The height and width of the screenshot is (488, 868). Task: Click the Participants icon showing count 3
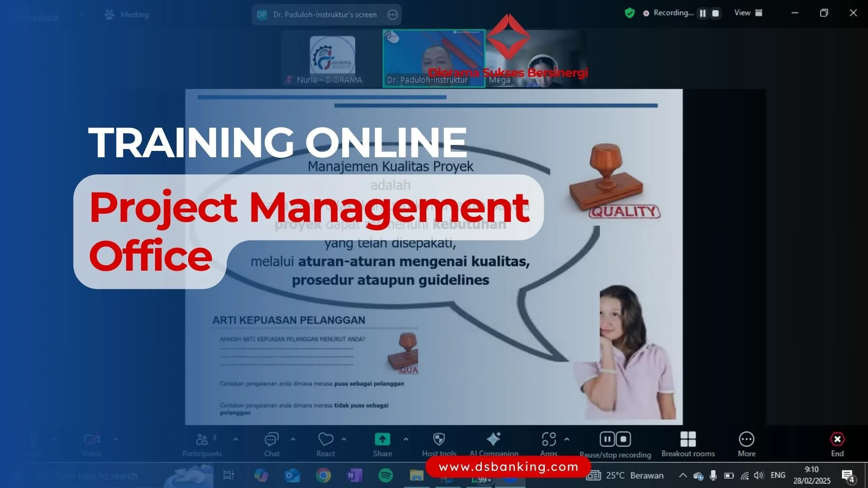click(x=203, y=440)
